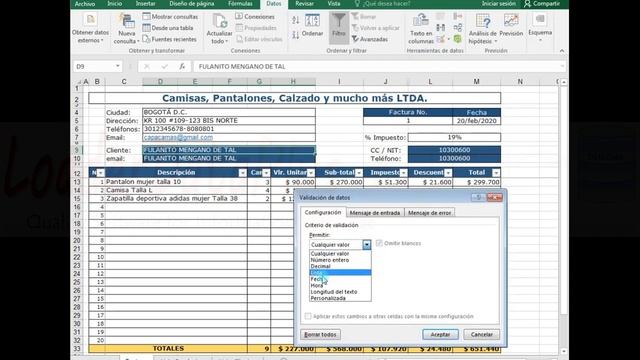Open the Permitir combo box arrow
Viewport: 640px width, 360px height.
click(367, 244)
